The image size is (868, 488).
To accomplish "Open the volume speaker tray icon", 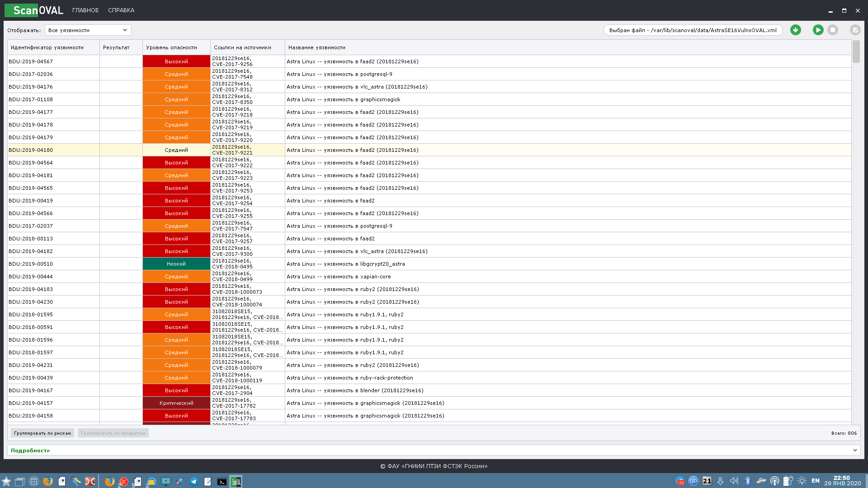I will (734, 481).
